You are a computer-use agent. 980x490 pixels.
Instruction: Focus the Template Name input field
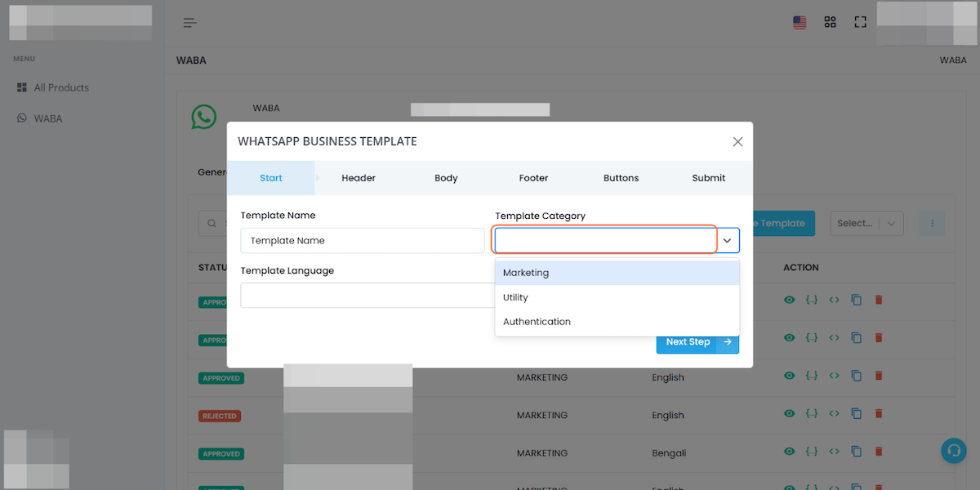363,241
